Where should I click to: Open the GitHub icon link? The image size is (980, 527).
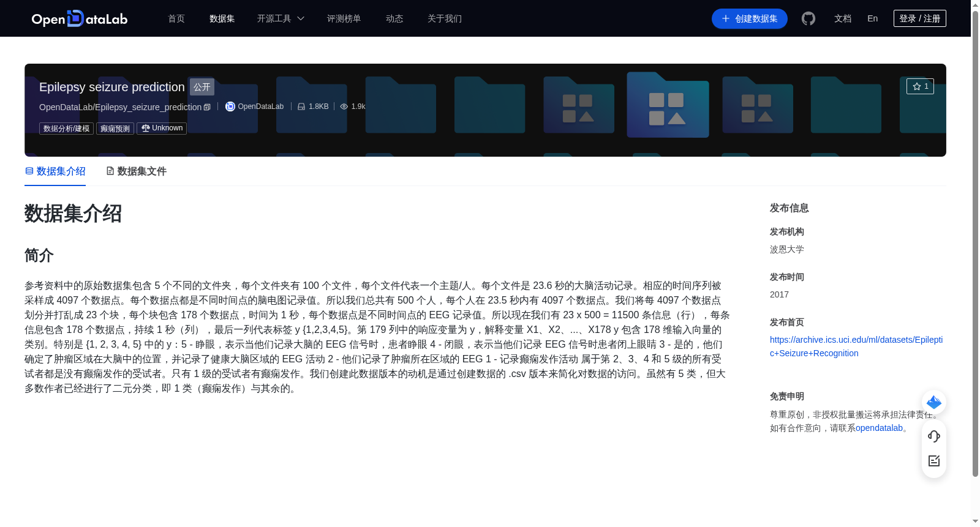[x=809, y=18]
